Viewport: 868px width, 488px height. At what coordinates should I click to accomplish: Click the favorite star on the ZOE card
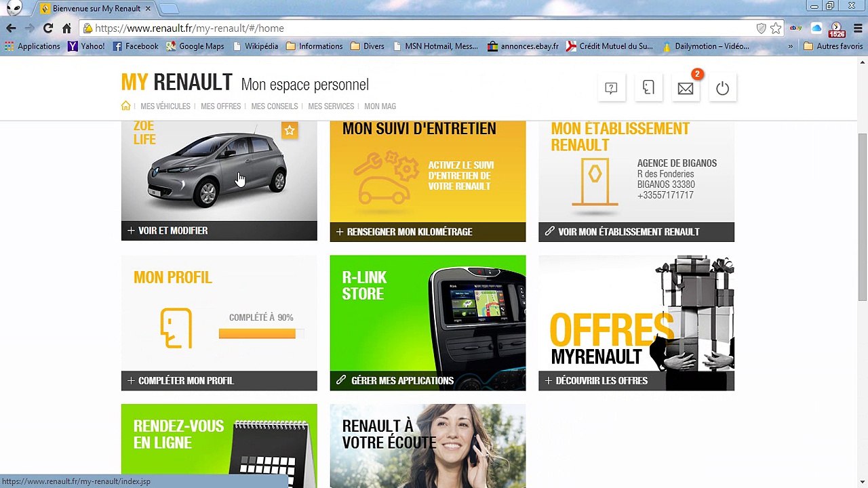[x=290, y=130]
